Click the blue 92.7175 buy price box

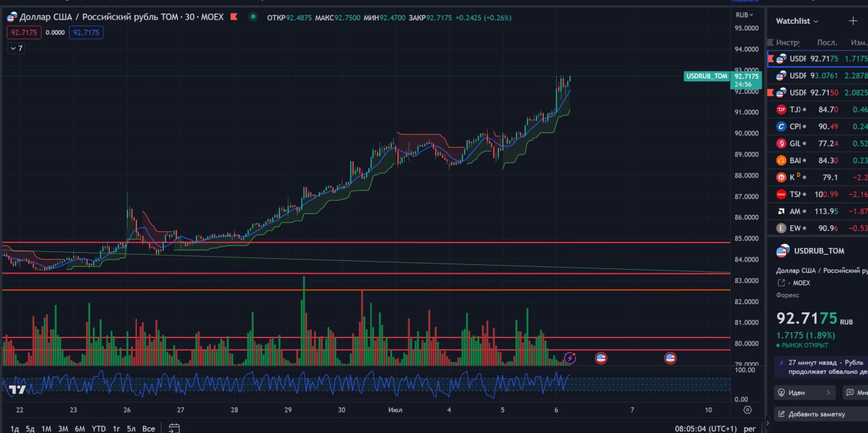pyautogui.click(x=86, y=32)
